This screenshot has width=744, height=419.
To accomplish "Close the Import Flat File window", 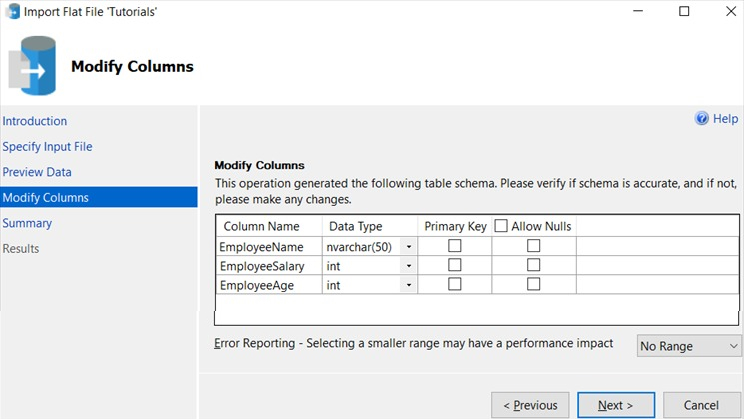I will [720, 12].
